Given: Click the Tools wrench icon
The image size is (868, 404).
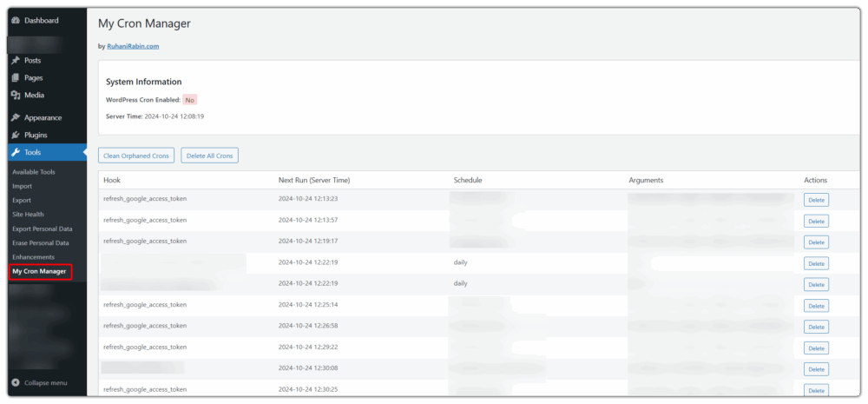Looking at the screenshot, I should tap(16, 153).
